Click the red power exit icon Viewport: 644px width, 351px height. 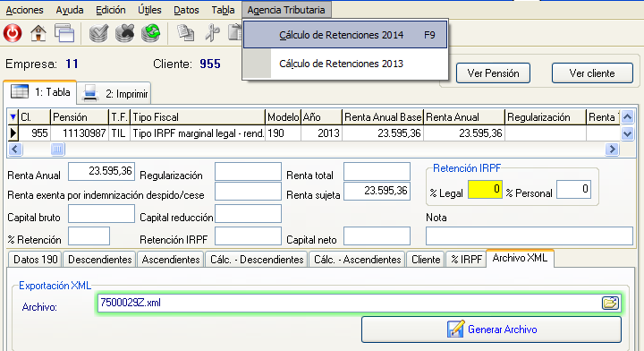point(13,33)
